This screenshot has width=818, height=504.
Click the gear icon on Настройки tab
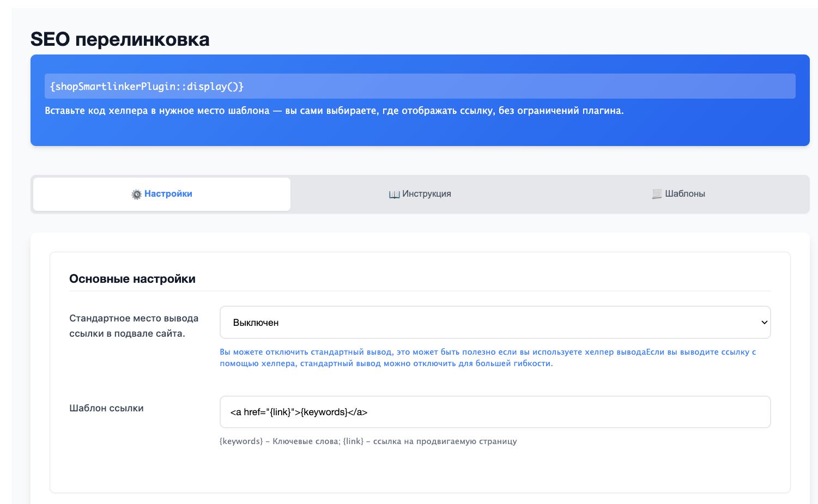click(136, 195)
